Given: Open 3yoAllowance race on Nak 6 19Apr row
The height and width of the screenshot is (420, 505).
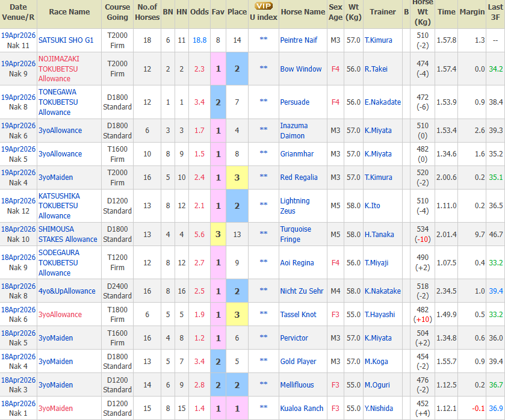Looking at the screenshot, I should pos(60,131).
